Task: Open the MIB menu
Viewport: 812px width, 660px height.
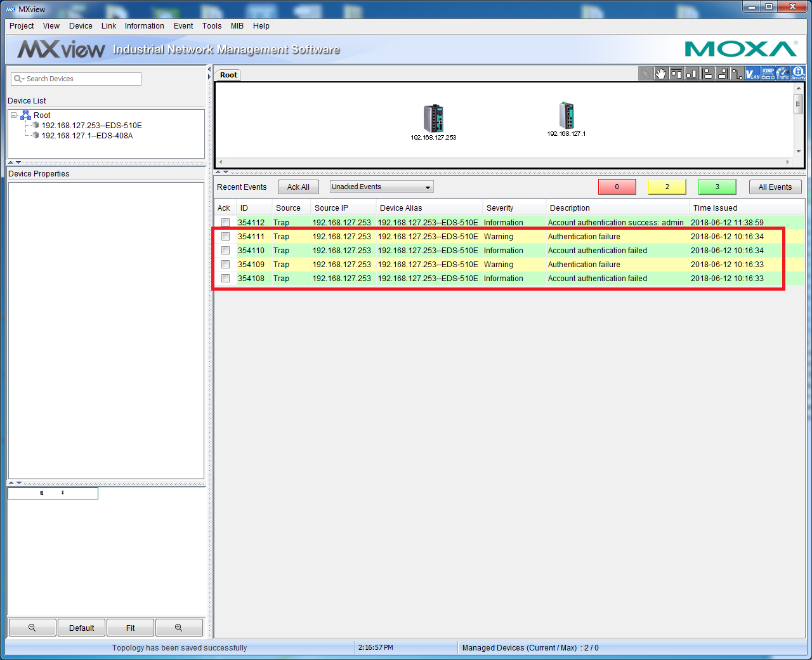Action: coord(237,26)
